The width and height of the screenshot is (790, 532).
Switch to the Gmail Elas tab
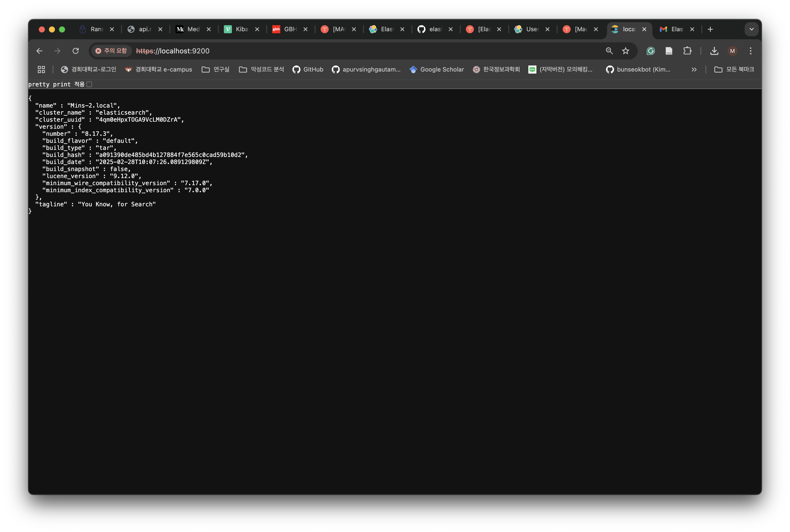tap(672, 29)
